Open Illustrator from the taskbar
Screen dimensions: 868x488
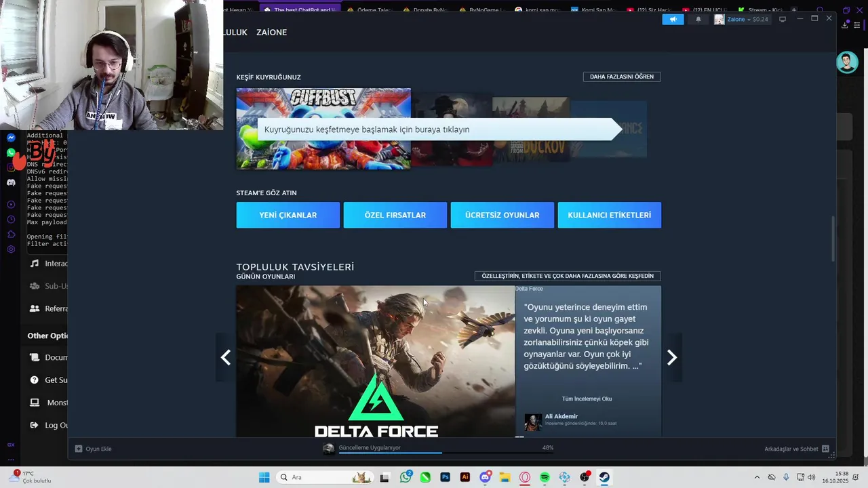465,477
